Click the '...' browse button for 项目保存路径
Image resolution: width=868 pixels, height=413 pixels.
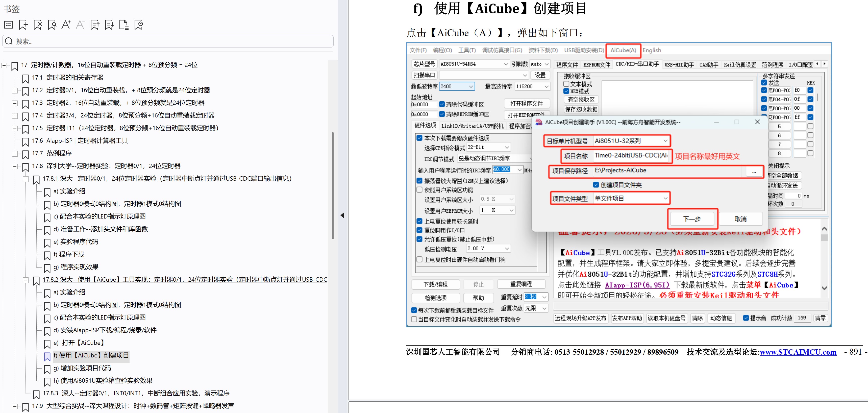pos(754,172)
